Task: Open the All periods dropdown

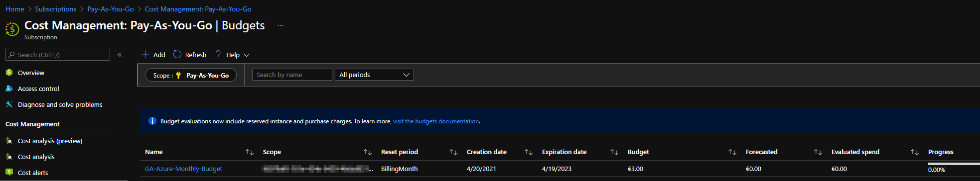Action: (374, 75)
